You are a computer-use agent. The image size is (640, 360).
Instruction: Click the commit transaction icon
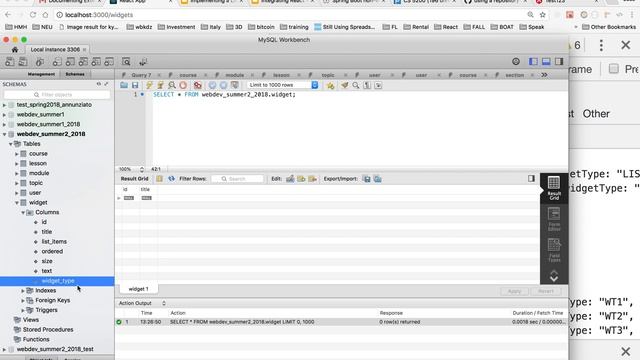coord(212,85)
